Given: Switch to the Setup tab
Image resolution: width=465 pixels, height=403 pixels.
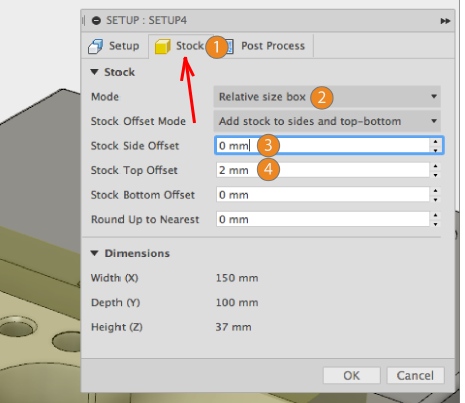Looking at the screenshot, I should (115, 46).
